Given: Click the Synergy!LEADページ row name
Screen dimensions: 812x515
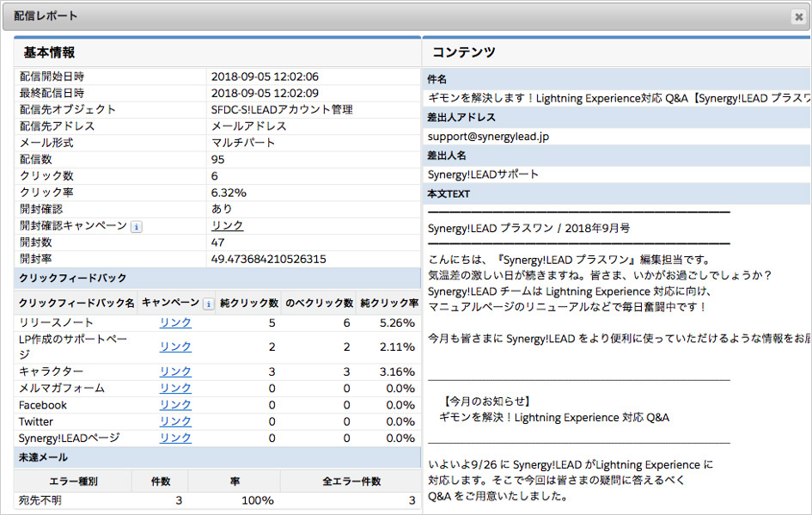Looking at the screenshot, I should pos(69,438).
